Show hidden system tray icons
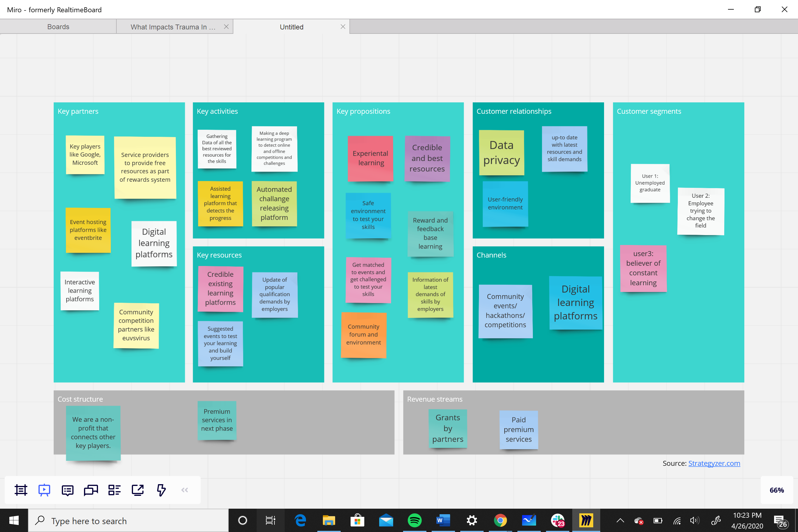This screenshot has width=798, height=532. click(x=620, y=520)
